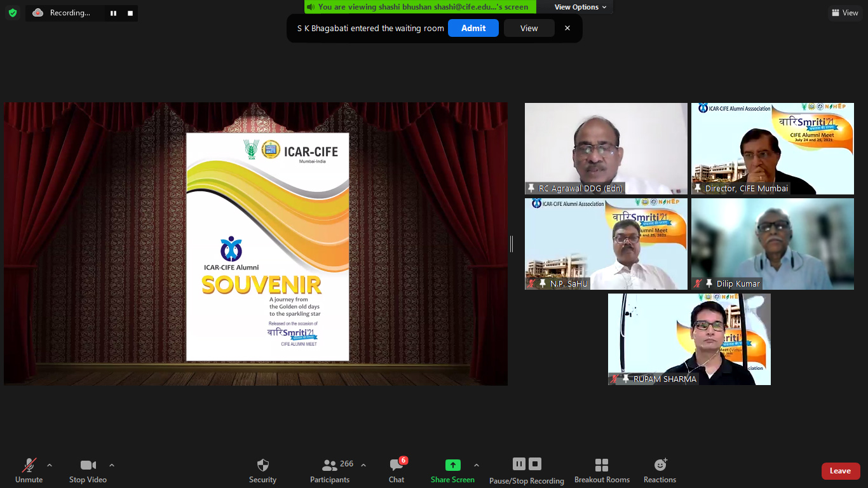The width and height of the screenshot is (868, 488).
Task: Open the Chat panel
Action: [397, 470]
